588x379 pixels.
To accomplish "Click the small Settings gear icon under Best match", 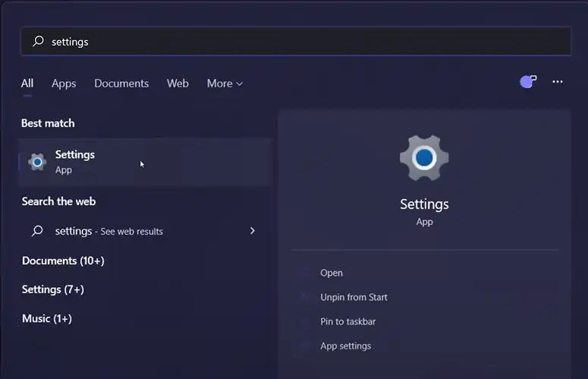I will [37, 162].
